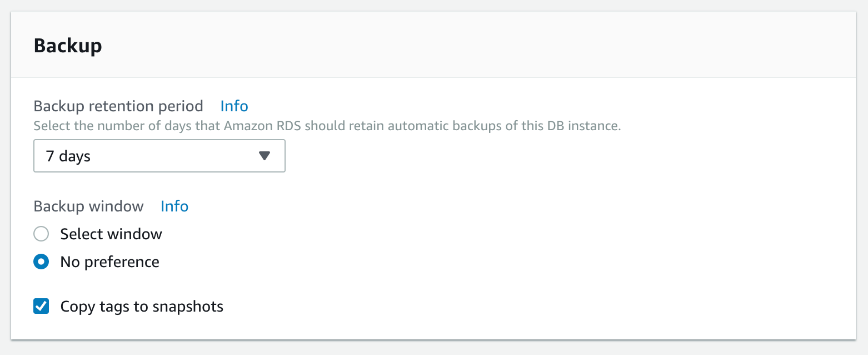
Task: Click the empty circle next to Select window
Action: pyautogui.click(x=41, y=234)
